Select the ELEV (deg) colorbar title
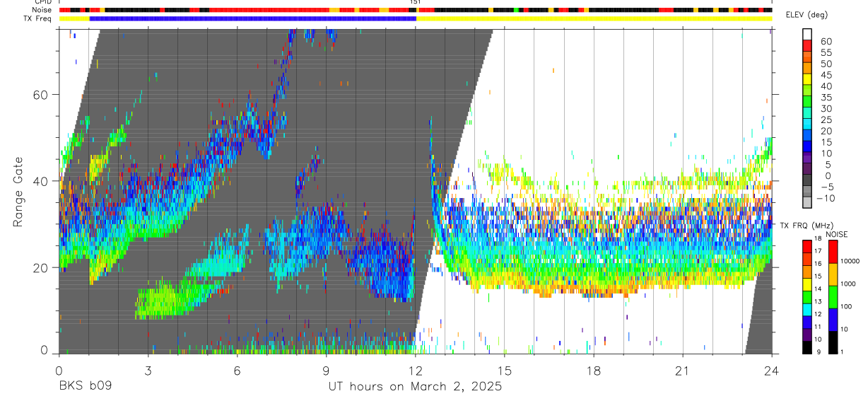The image size is (868, 401). (x=807, y=15)
